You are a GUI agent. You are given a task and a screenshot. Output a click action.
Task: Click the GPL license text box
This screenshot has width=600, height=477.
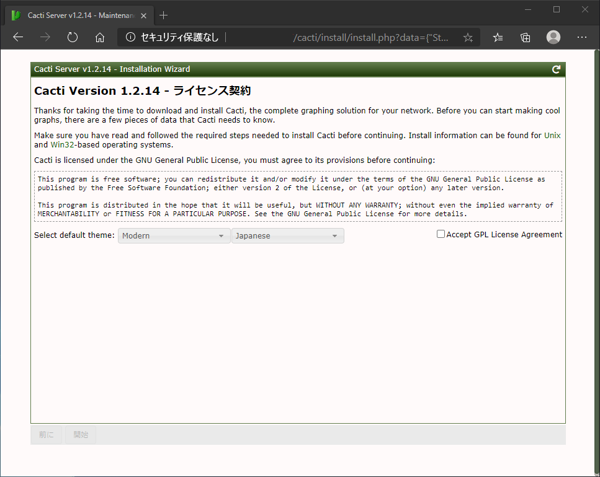click(298, 197)
